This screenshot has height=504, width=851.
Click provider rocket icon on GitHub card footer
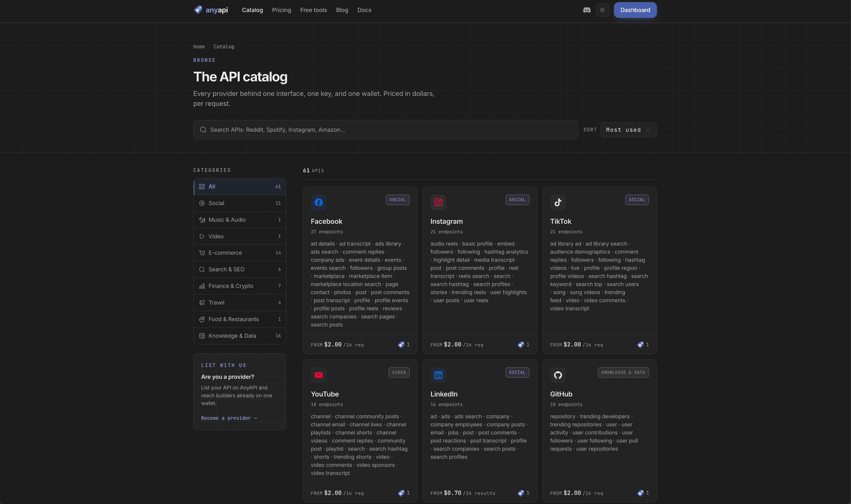[x=640, y=493]
